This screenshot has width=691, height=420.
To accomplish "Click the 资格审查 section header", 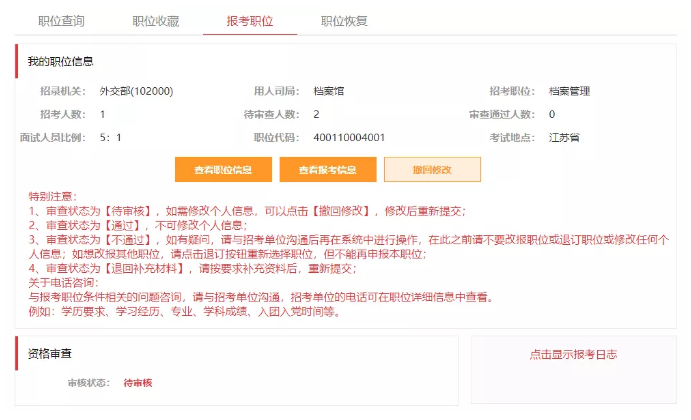I will click(49, 354).
